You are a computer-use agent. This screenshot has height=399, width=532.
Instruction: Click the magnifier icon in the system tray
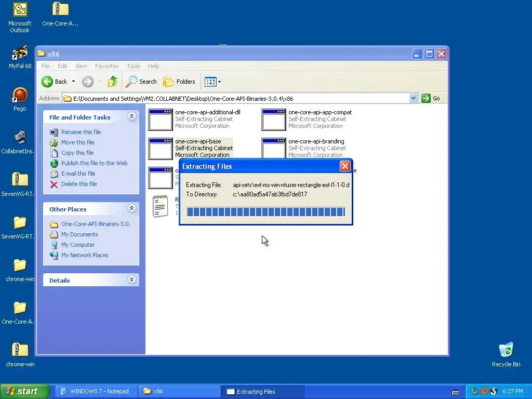[484, 392]
